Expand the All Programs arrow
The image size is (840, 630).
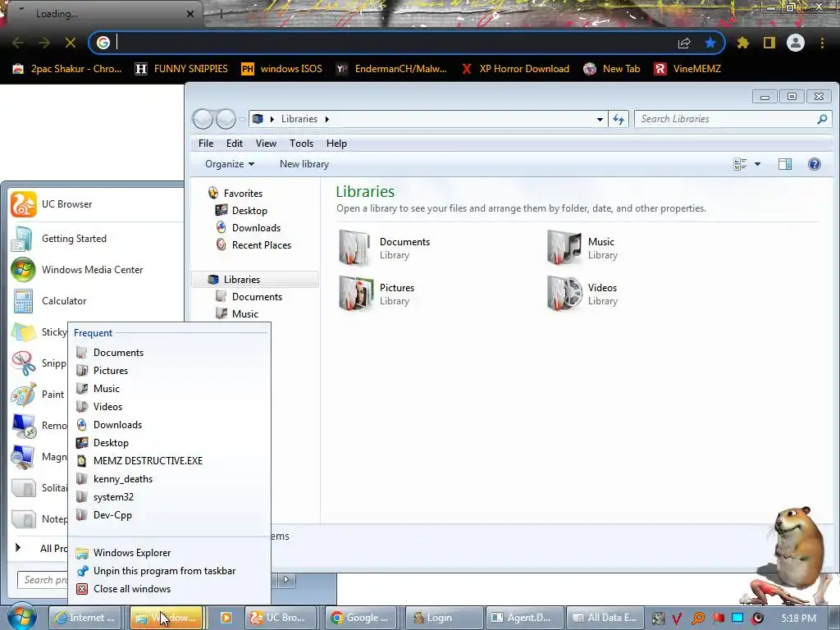(x=18, y=547)
